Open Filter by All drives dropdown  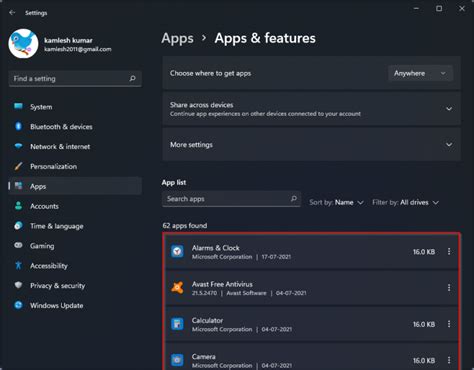(405, 202)
